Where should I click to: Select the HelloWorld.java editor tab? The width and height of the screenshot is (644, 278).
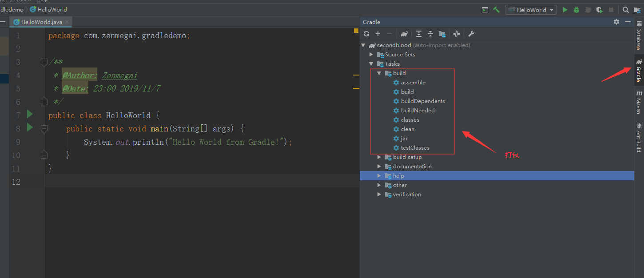[x=41, y=22]
